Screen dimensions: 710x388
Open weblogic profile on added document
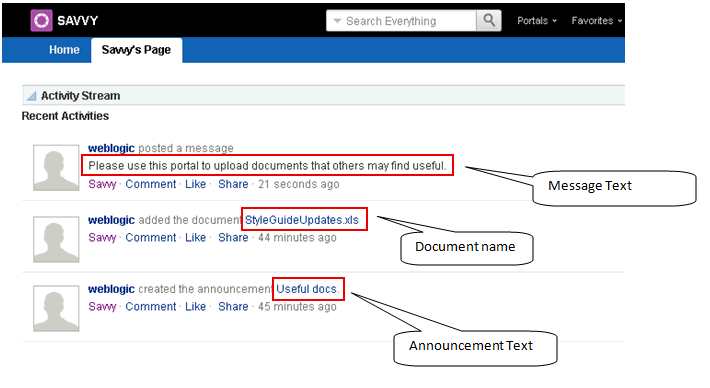[x=111, y=220]
